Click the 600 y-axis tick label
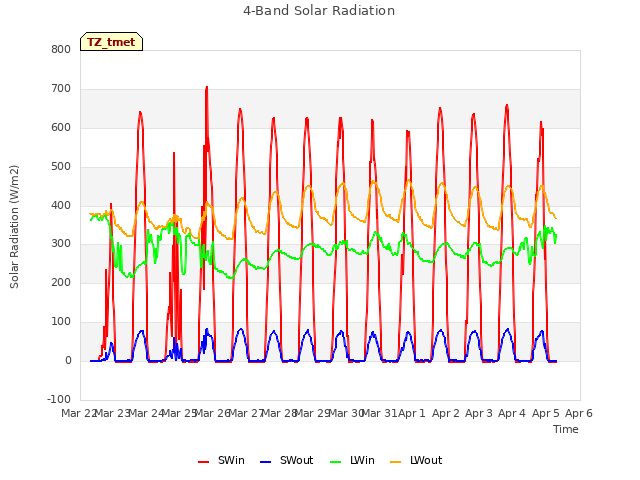This screenshot has width=640, height=480. point(61,127)
